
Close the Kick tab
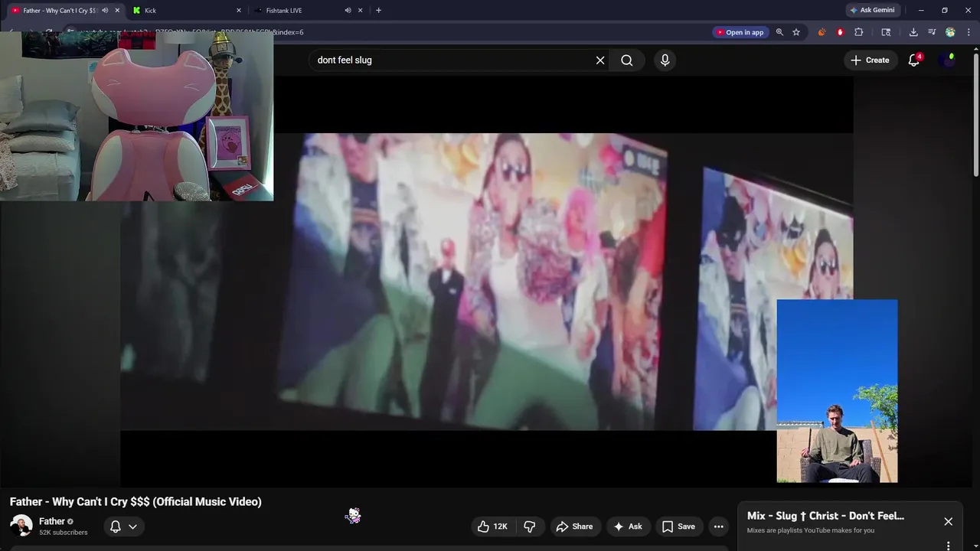pos(239,11)
